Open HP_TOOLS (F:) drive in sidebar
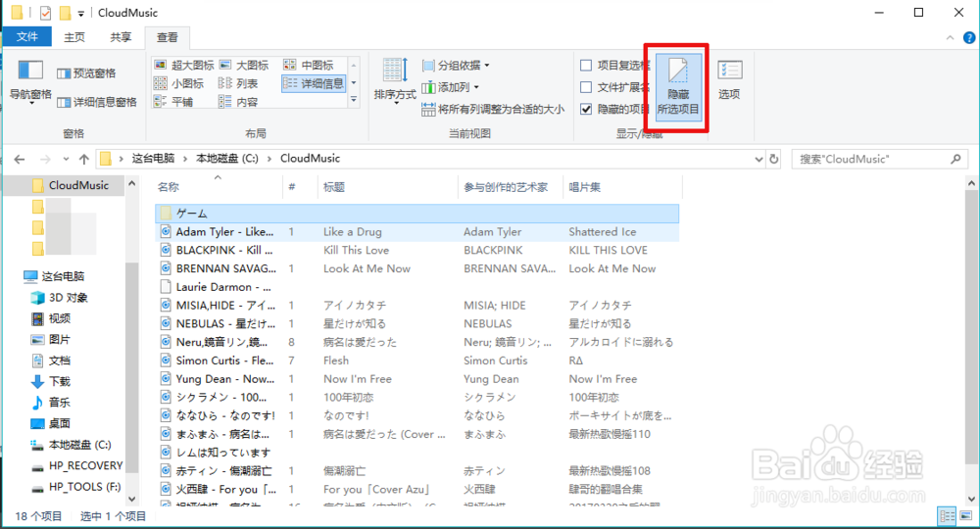This screenshot has height=529, width=980. [76, 487]
